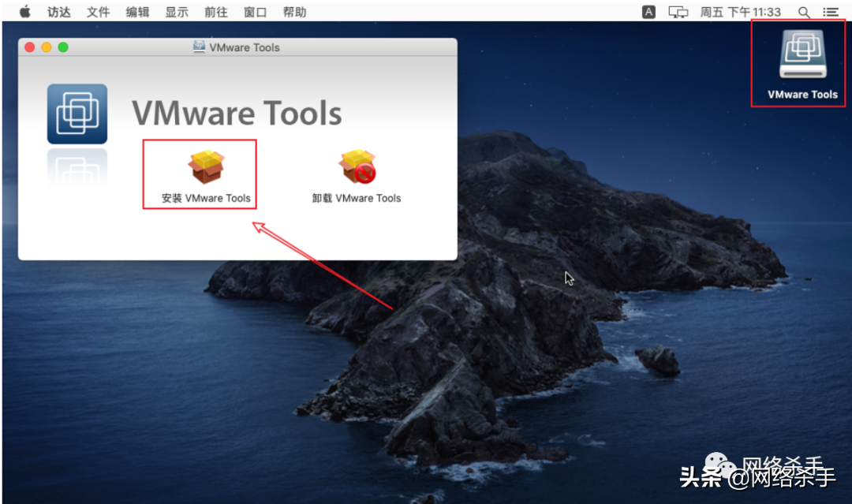Click the proxy icon in VMware Tools title
Viewport: 852px width, 504px height.
point(199,47)
